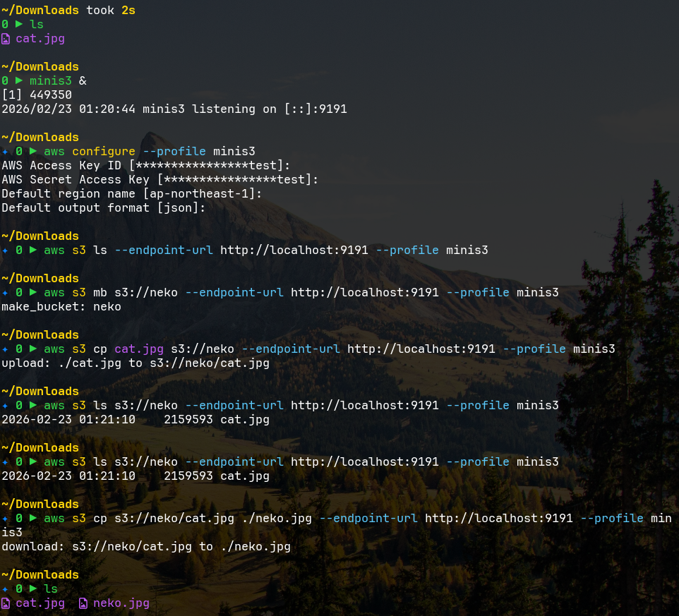679x616 pixels.
Task: Click the blue job indicator before aws s3 mb
Action: [x=6, y=293]
